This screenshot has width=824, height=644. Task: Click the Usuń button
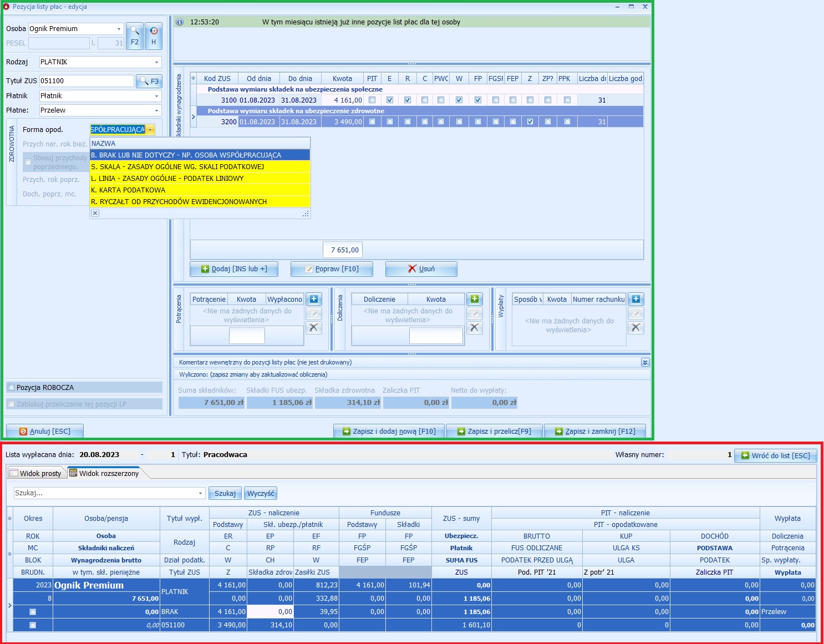coord(421,269)
